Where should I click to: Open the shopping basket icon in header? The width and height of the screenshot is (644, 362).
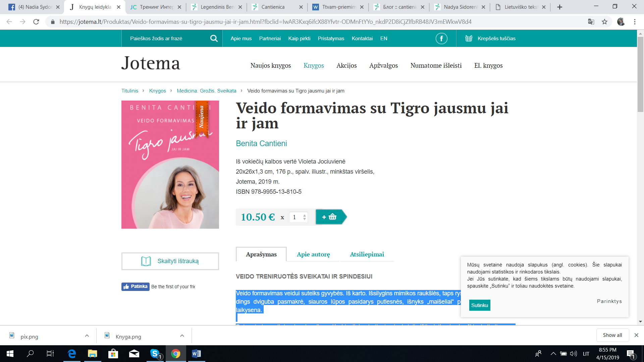click(x=469, y=39)
